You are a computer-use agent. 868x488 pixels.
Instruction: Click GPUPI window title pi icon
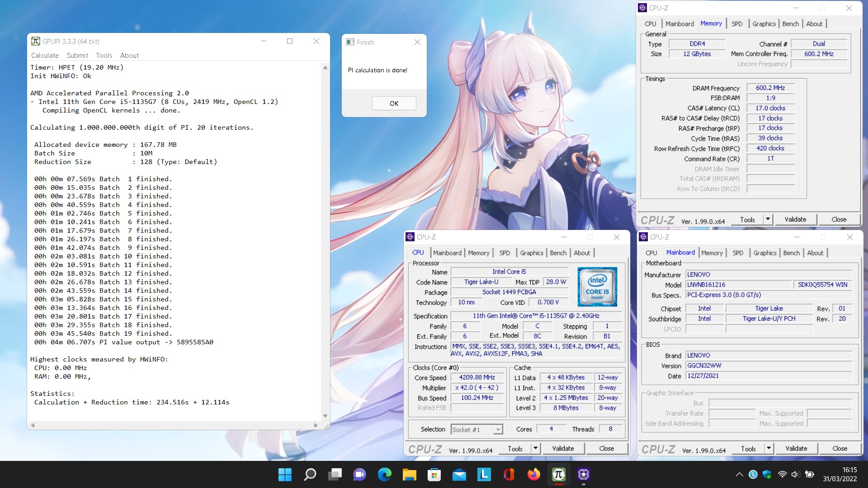click(36, 41)
